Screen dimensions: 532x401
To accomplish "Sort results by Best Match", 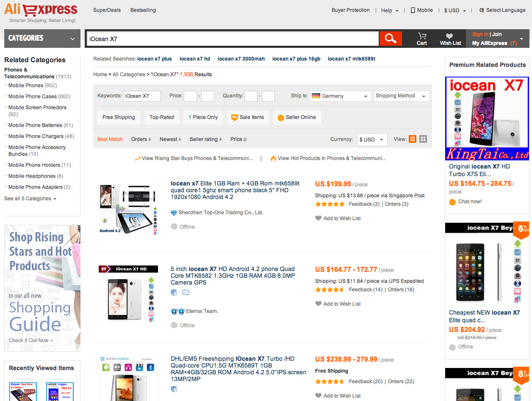I will click(110, 139).
